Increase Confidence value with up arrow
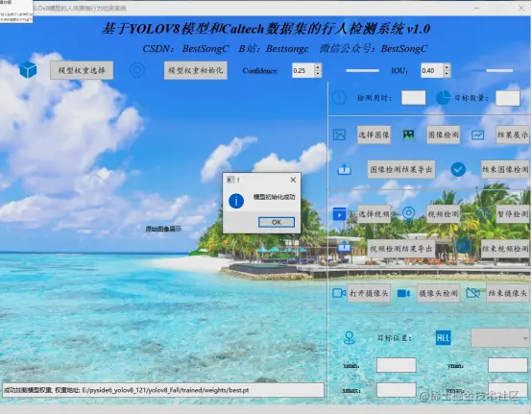 click(x=318, y=67)
